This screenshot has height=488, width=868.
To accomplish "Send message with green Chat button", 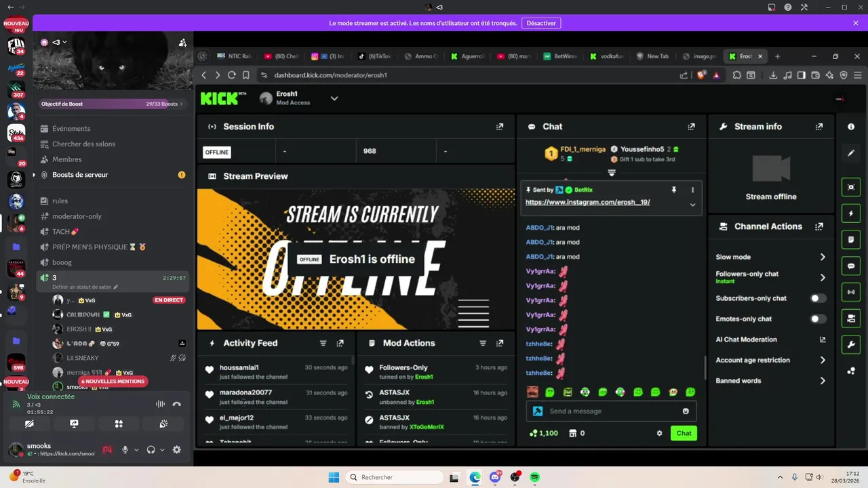I will (x=684, y=433).
